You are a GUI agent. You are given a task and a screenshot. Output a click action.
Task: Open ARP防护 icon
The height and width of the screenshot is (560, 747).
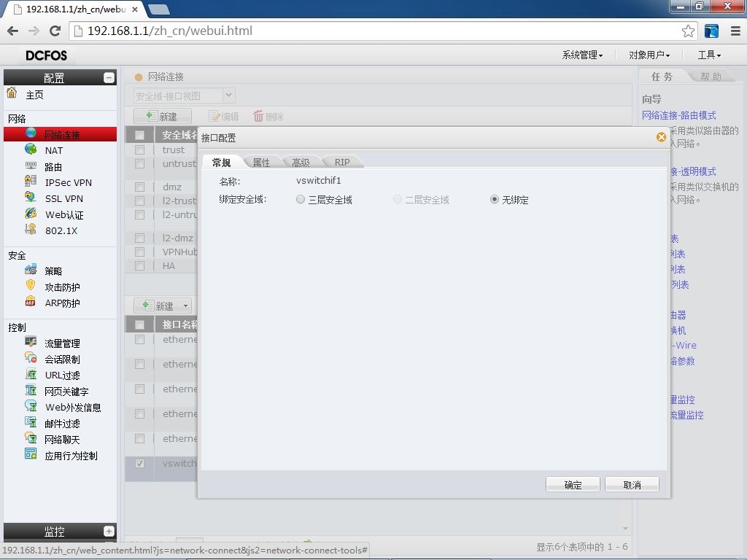pyautogui.click(x=31, y=302)
